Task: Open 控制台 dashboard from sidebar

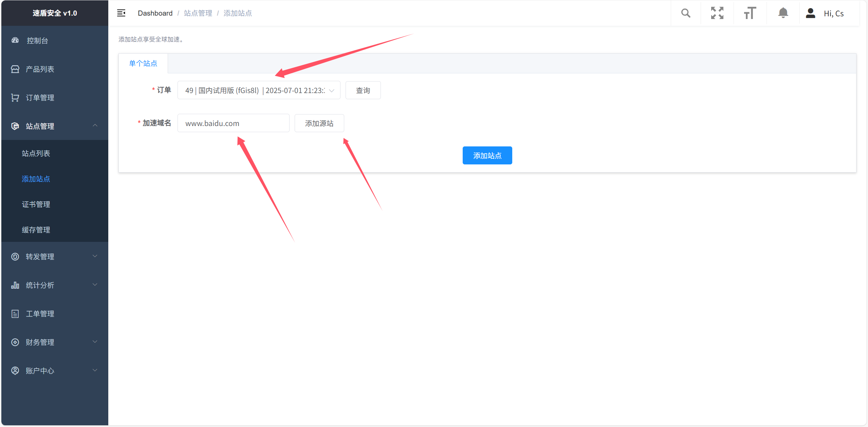Action: [37, 41]
